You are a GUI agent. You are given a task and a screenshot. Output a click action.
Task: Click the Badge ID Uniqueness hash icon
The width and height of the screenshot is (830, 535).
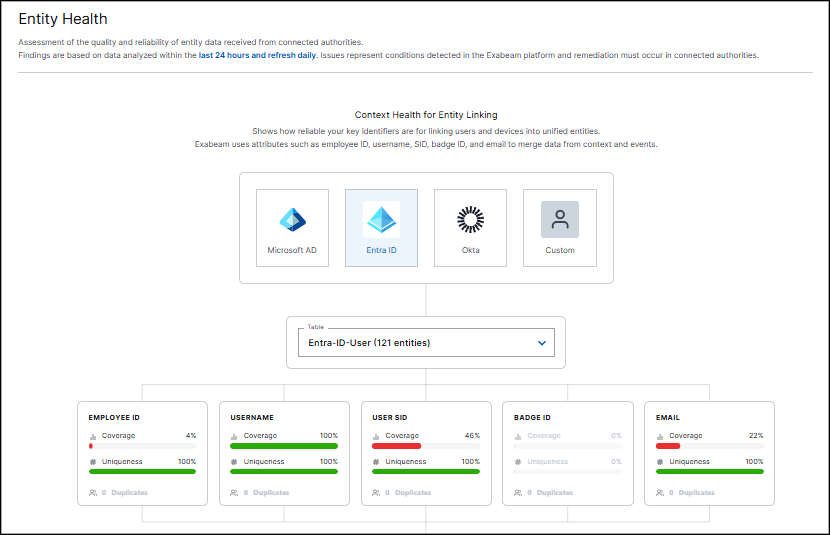coord(518,462)
